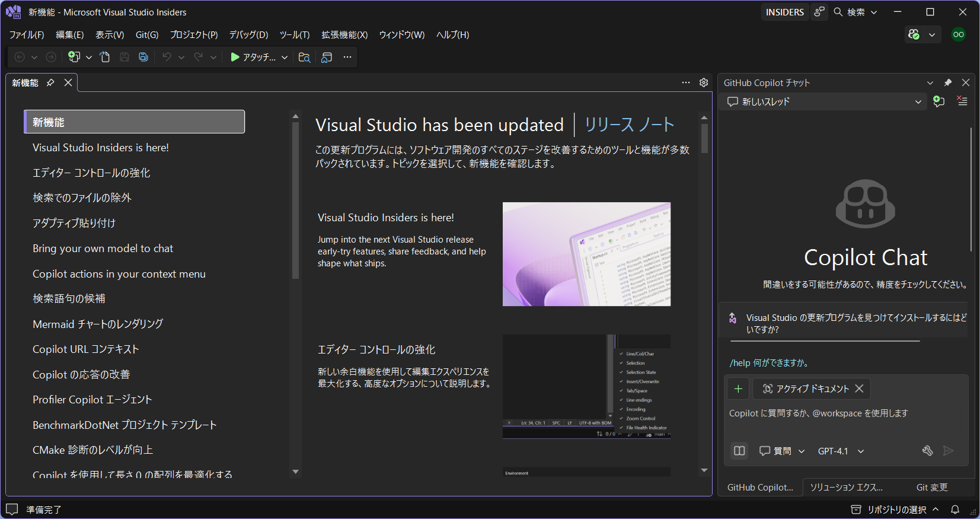Click the New Project icon with green plus

[x=74, y=57]
